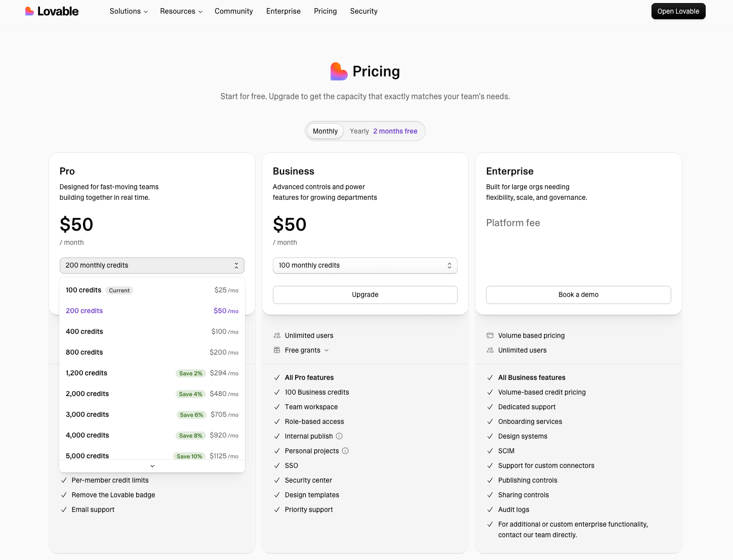Click the Open Lovable button
This screenshot has width=733, height=560.
pos(678,11)
